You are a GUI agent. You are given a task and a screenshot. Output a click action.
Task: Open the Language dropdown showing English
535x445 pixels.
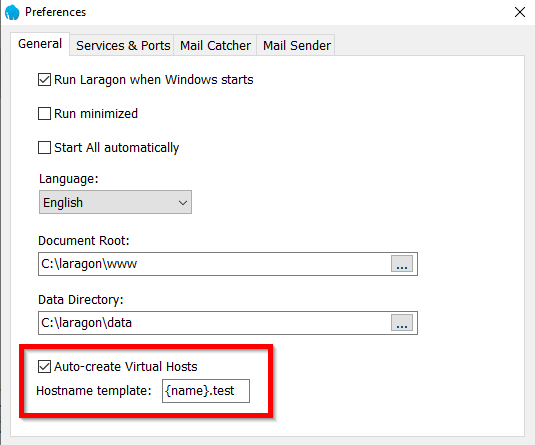click(x=115, y=202)
